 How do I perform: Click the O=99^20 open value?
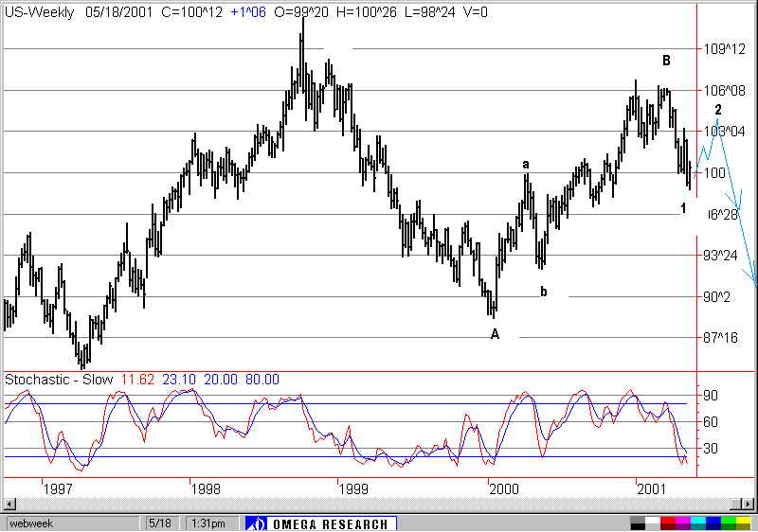(301, 12)
